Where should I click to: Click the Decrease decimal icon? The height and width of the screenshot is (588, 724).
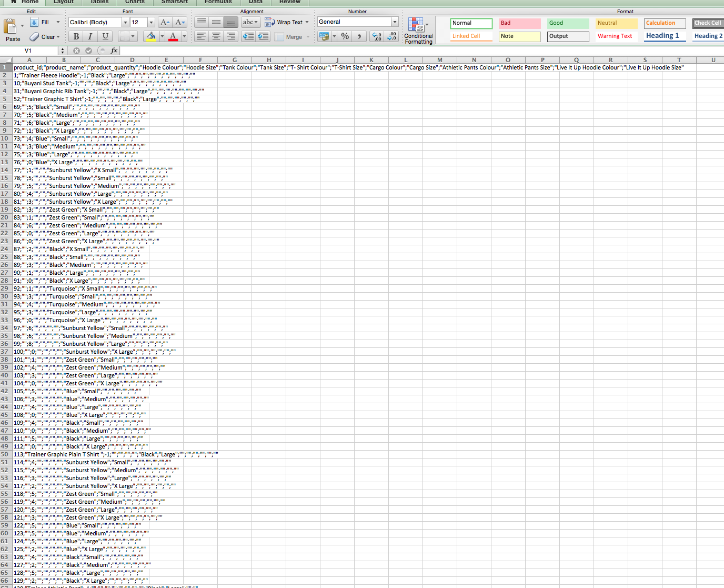point(391,36)
